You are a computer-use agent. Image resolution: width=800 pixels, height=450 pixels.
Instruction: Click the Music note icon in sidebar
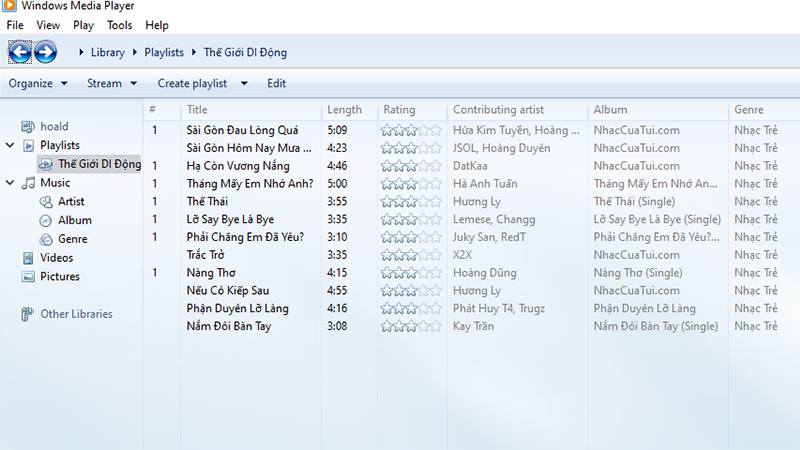click(29, 183)
